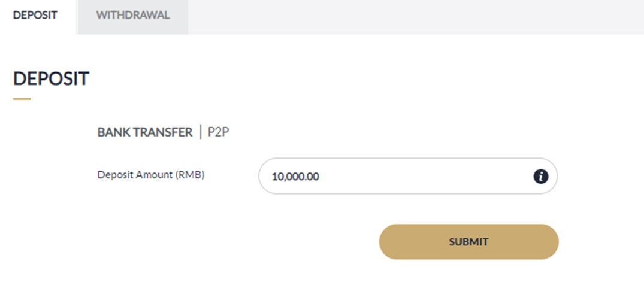Click the large DEPOSIT page heading

51,78
